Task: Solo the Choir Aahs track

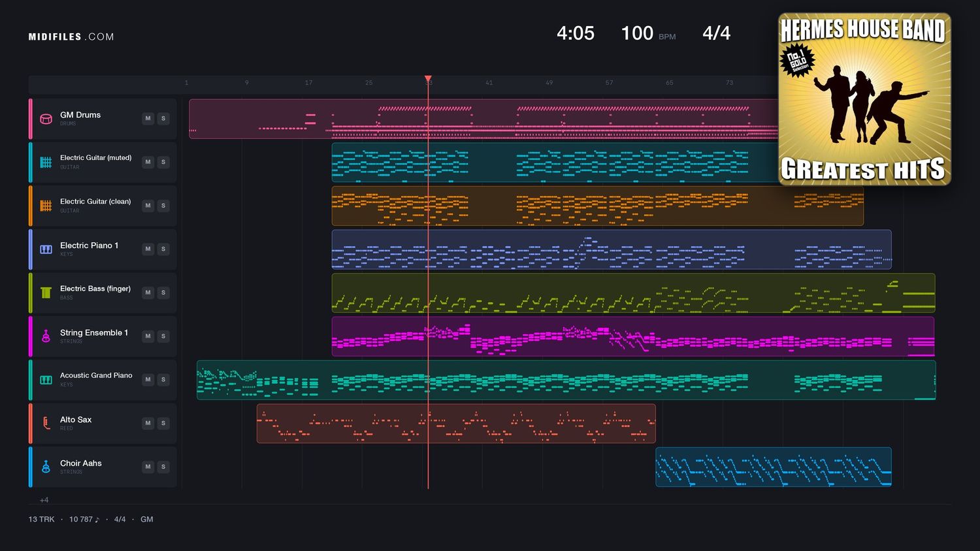Action: pos(163,467)
